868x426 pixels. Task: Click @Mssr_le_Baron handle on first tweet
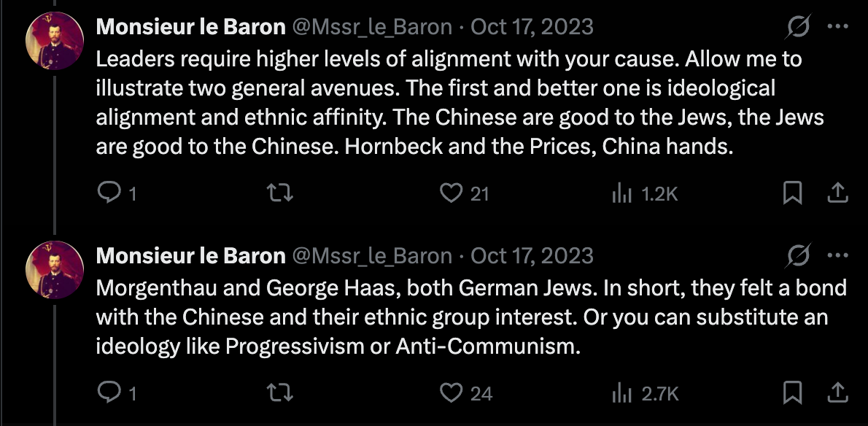pyautogui.click(x=372, y=28)
